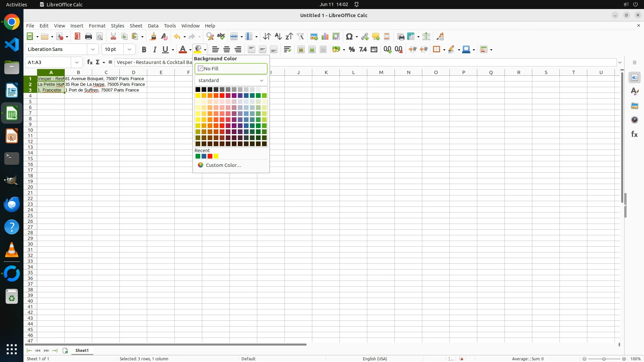This screenshot has height=362, width=644.
Task: Open Custom Color dialog
Action: pos(223,165)
